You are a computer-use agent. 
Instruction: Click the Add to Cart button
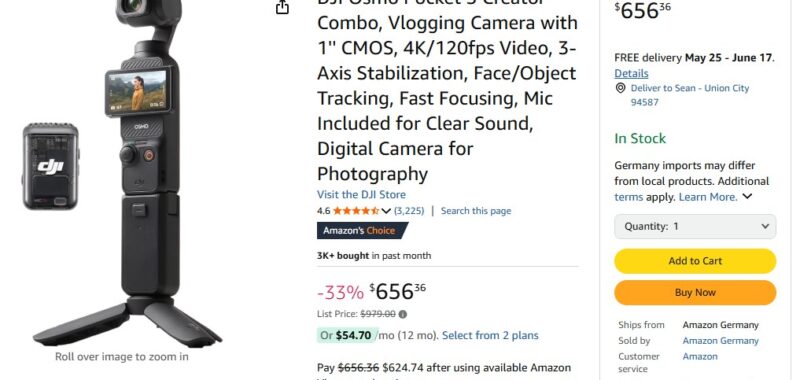(x=695, y=261)
